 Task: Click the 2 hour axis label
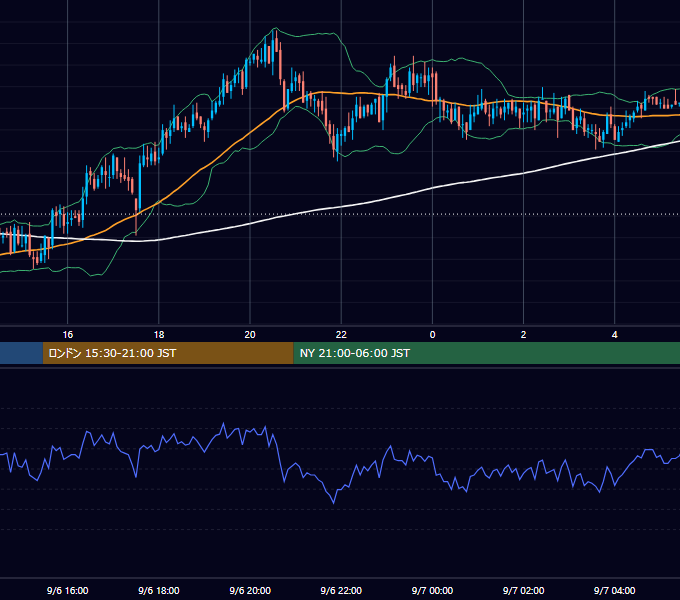(523, 335)
